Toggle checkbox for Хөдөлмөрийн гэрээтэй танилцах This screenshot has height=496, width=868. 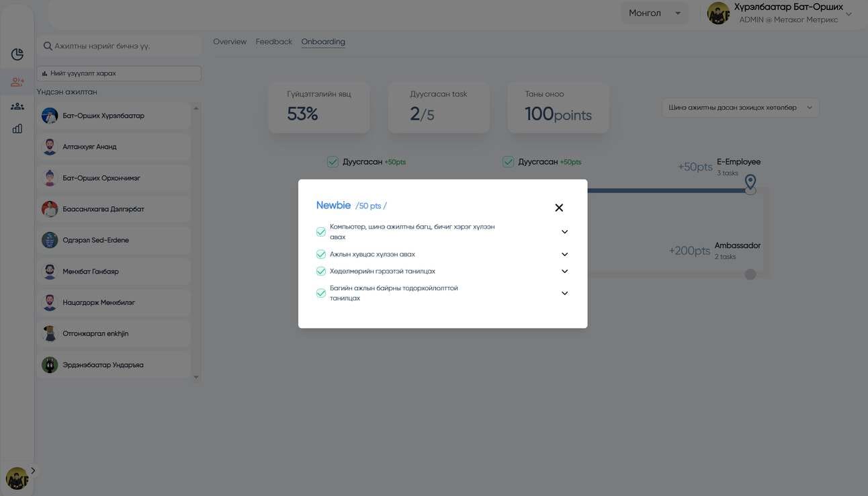(321, 272)
